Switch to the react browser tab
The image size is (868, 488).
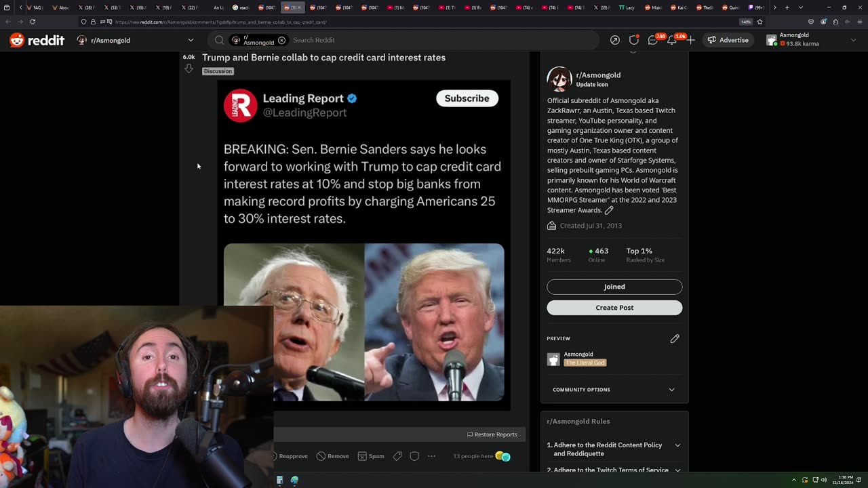click(242, 7)
